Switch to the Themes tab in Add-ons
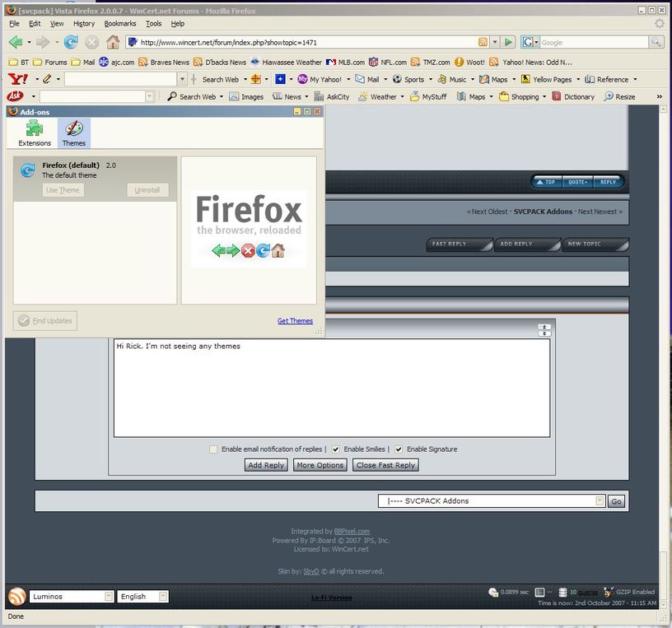The image size is (672, 628). coord(74,133)
